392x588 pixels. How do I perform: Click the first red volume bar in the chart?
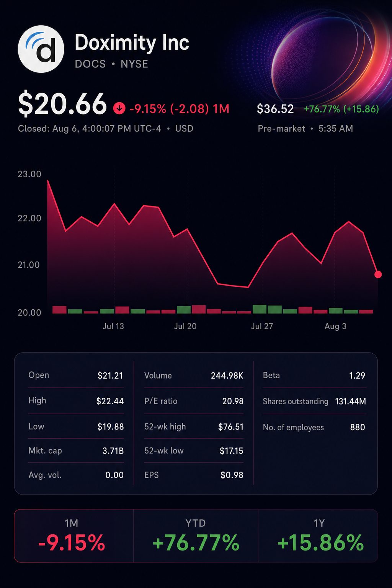[59, 310]
